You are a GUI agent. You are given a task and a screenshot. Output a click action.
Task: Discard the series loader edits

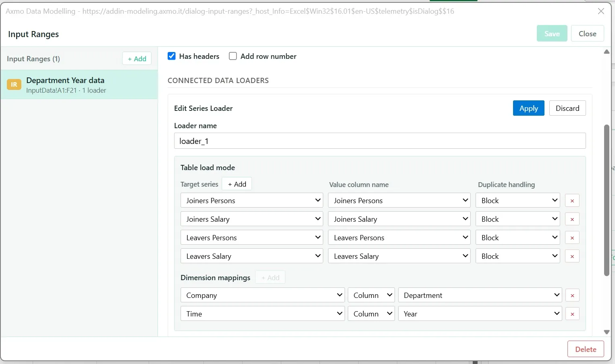tap(567, 108)
